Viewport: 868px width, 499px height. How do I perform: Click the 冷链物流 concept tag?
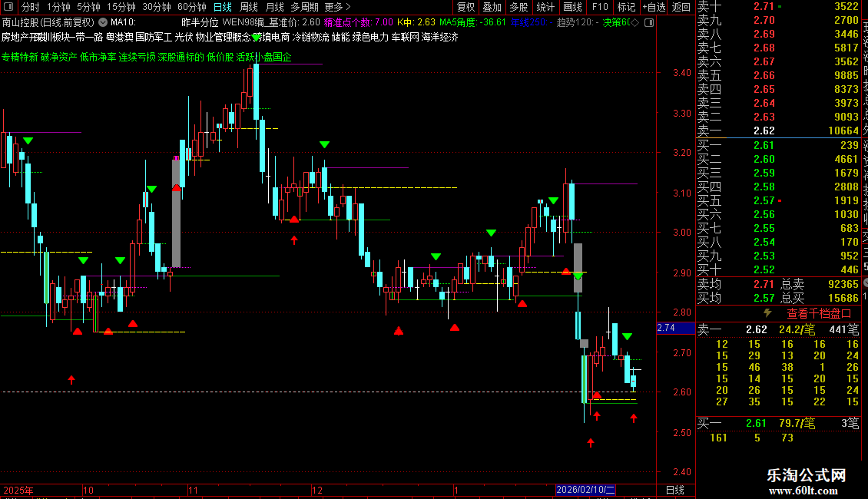click(x=310, y=37)
